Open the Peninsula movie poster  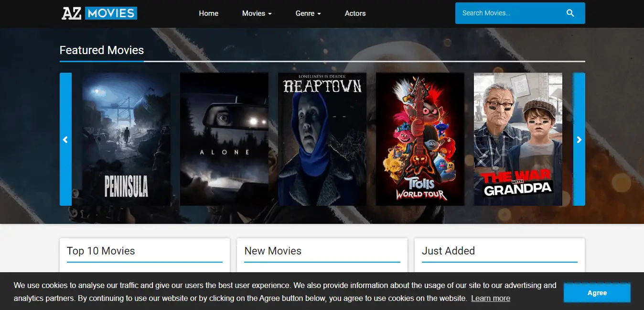126,139
